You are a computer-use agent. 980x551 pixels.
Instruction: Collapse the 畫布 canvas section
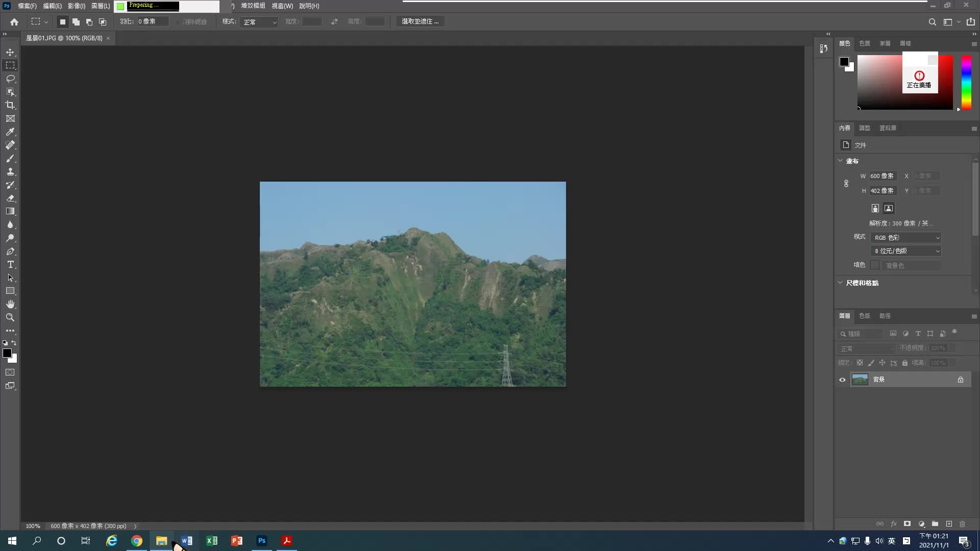[x=841, y=161]
